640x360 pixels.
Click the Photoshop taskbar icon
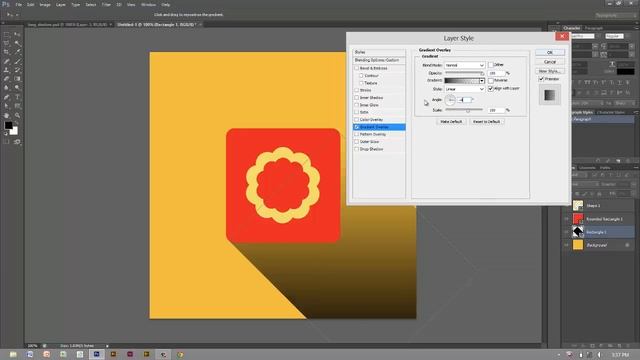[x=96, y=354]
